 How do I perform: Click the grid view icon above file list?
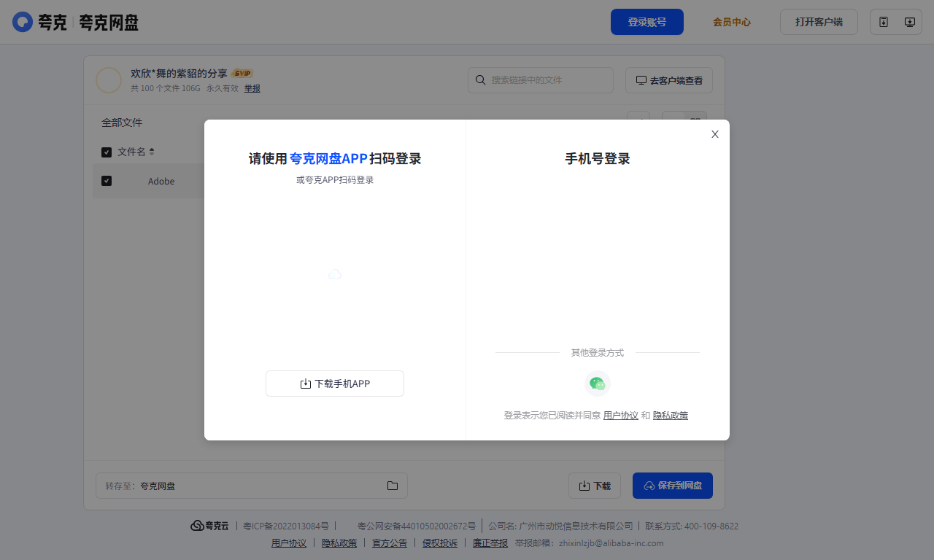695,121
